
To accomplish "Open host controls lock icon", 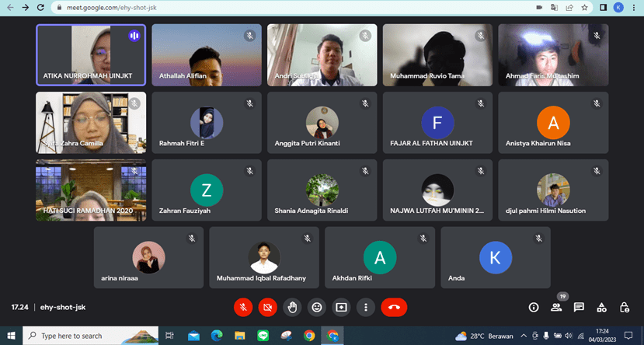I will click(x=624, y=307).
